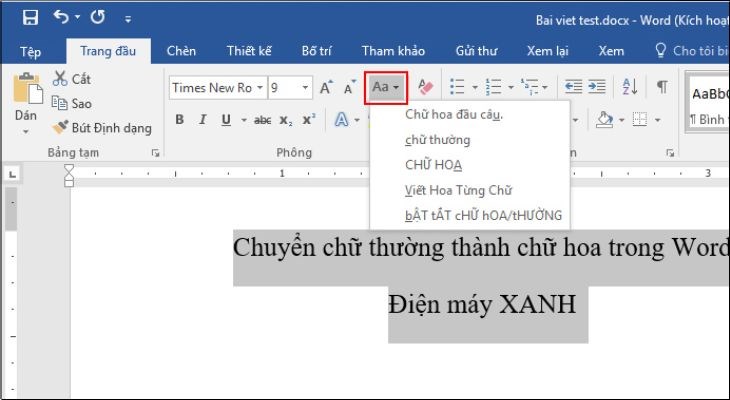
Task: Toggle show paragraph marks ¶
Action: [662, 87]
